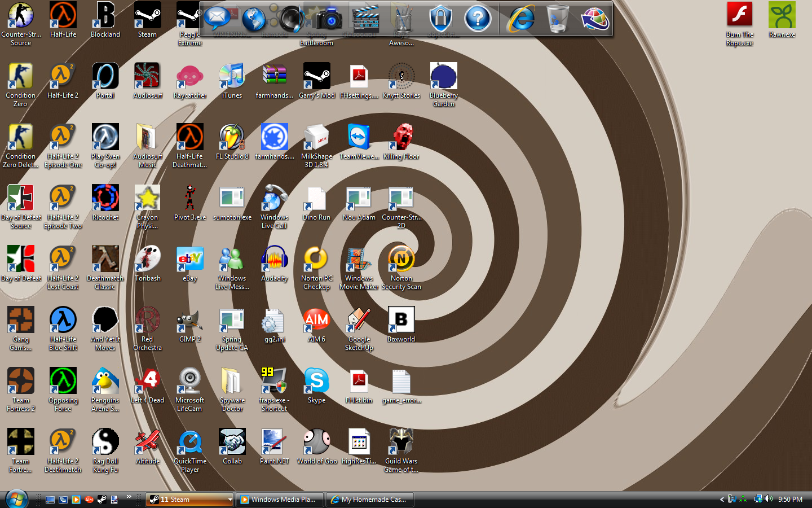Switch to the My Homemade Cas... taskbar button
The width and height of the screenshot is (812, 508).
tap(370, 500)
